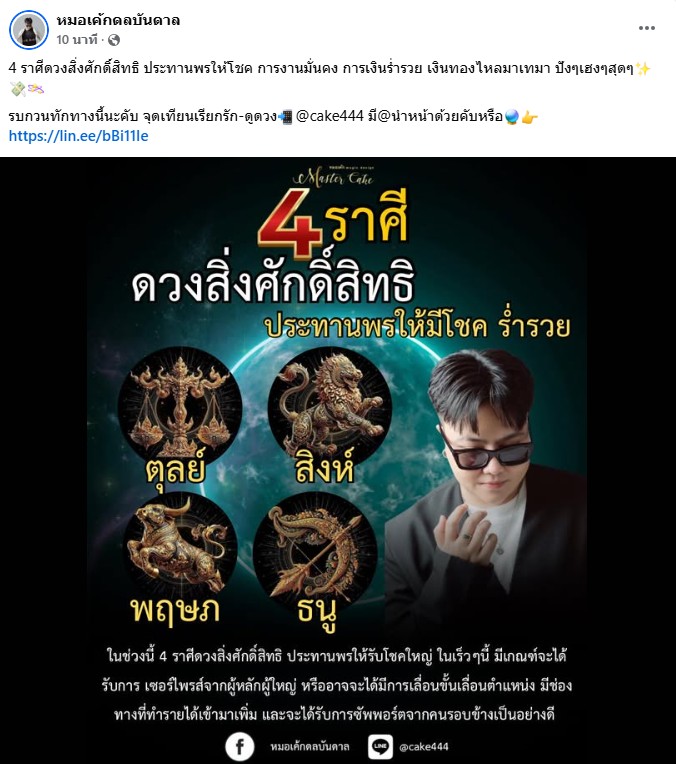Click the 10 นาที post timestamp
The image size is (676, 764).
(77, 40)
